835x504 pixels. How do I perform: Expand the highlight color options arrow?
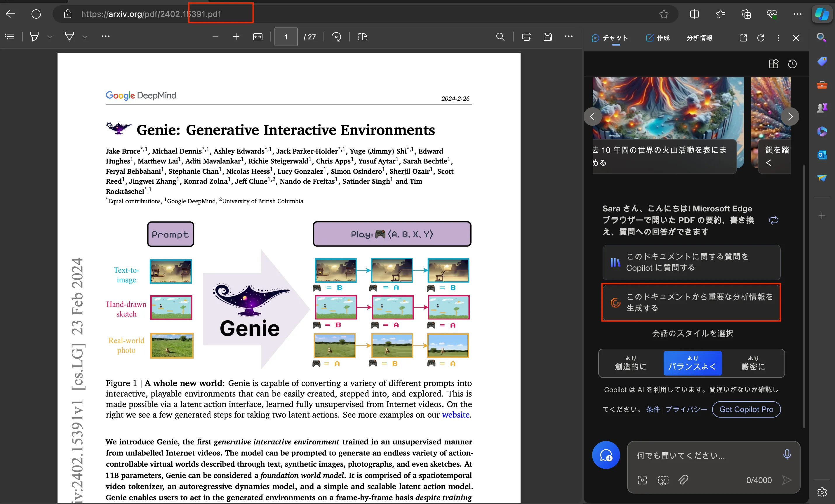pos(49,37)
